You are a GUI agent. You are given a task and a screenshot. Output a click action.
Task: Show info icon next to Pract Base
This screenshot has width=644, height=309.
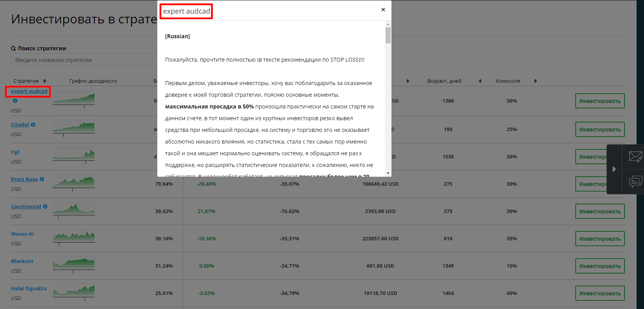[42, 179]
